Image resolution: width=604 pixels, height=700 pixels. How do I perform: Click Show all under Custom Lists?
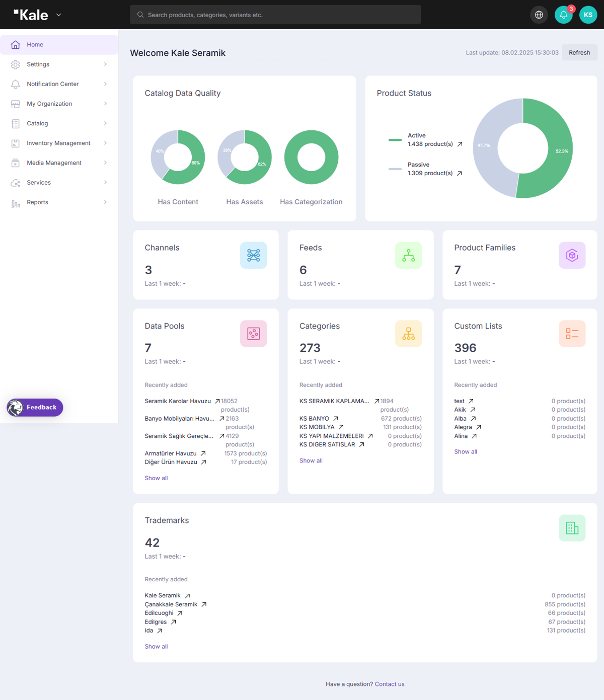coord(466,452)
